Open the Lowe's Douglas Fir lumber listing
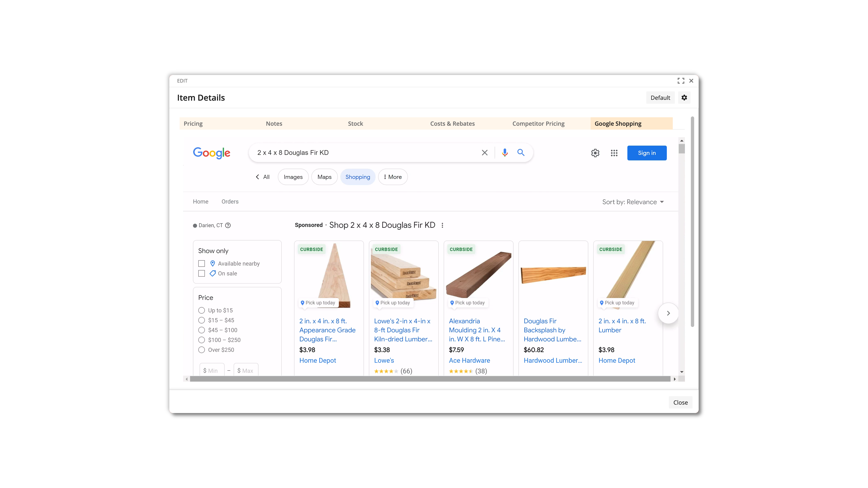 (x=403, y=330)
